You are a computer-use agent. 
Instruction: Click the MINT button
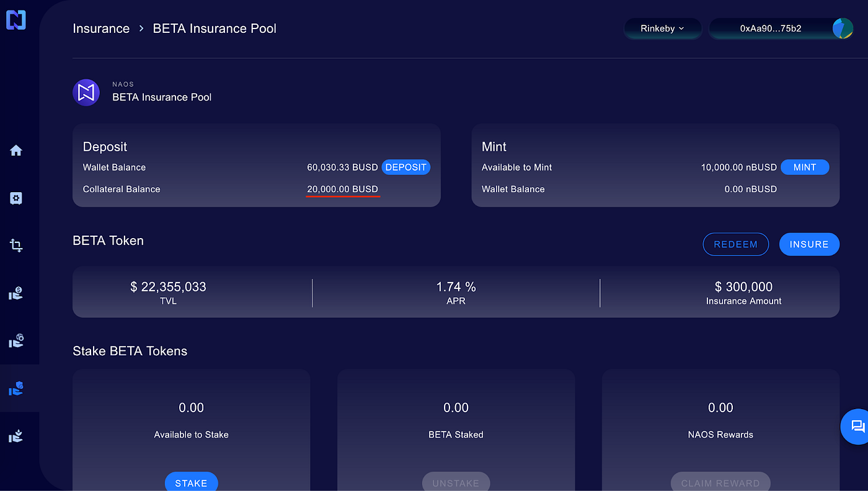[x=805, y=167]
